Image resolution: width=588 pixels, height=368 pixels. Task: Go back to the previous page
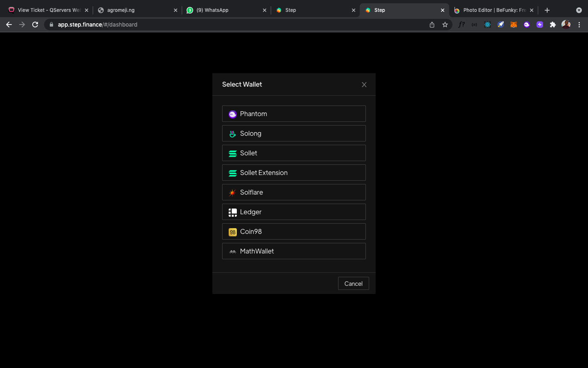point(9,25)
